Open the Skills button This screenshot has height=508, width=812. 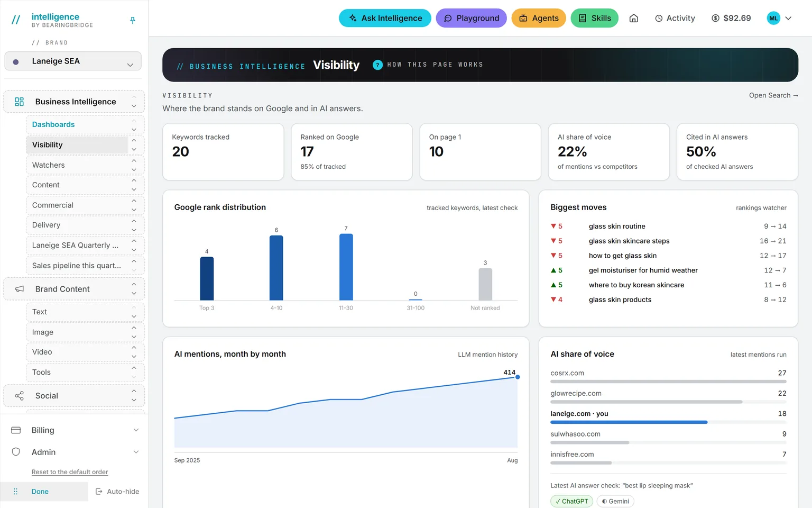point(594,18)
